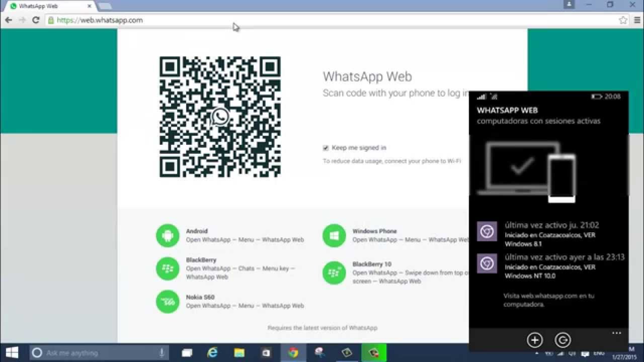
Task: Select the WhatsApp Web browser tab
Action: point(50,6)
